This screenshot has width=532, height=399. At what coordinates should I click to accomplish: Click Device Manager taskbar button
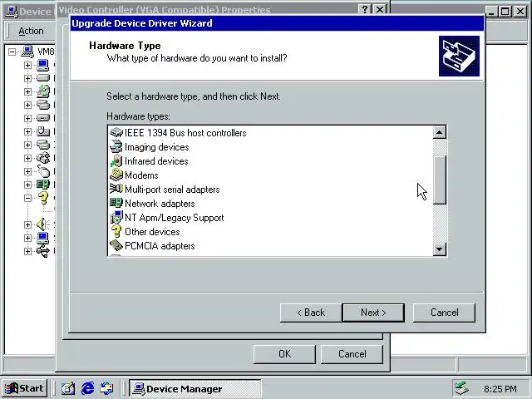[x=195, y=388]
